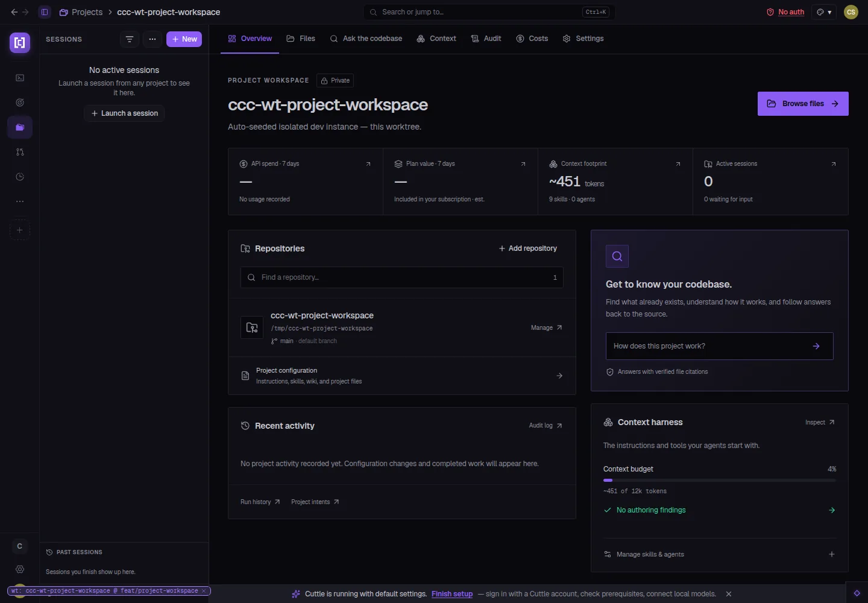Click the Cuttle logo in the left rail

pyautogui.click(x=20, y=43)
